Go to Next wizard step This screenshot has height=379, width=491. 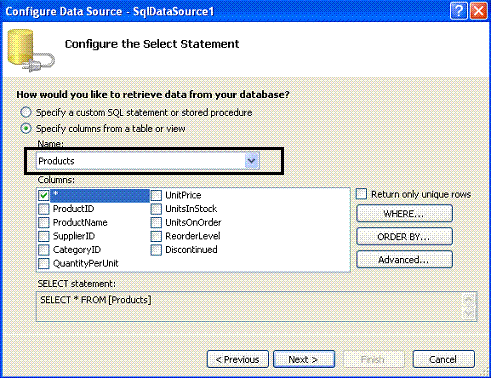click(x=304, y=360)
